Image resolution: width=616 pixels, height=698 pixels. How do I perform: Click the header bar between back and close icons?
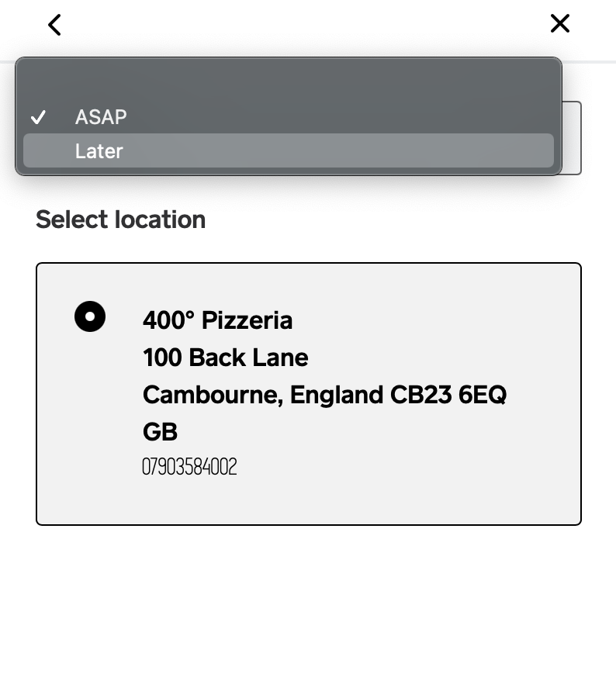(308, 25)
